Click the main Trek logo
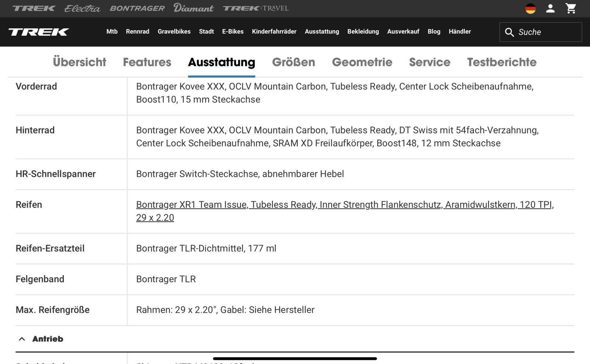 (x=39, y=32)
